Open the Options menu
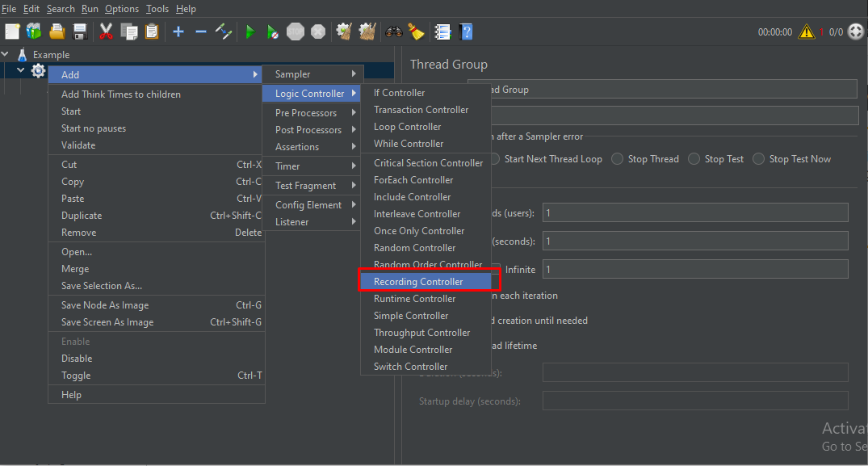This screenshot has height=466, width=868. [122, 9]
